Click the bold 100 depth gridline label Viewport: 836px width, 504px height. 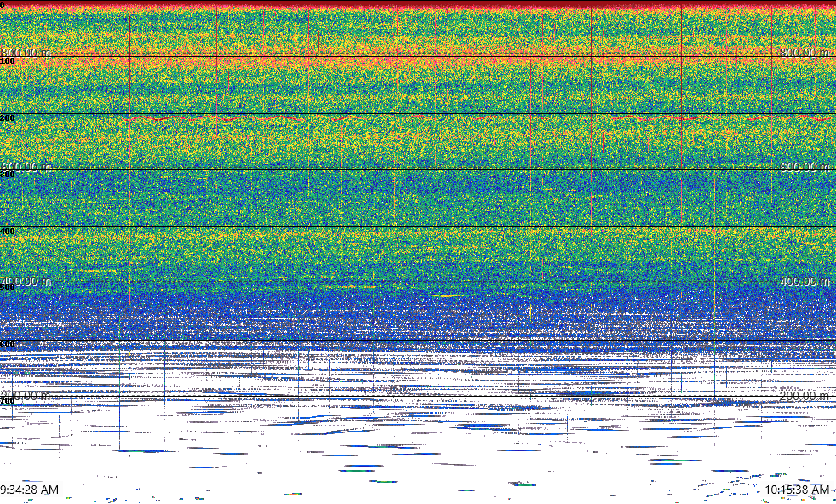point(8,60)
